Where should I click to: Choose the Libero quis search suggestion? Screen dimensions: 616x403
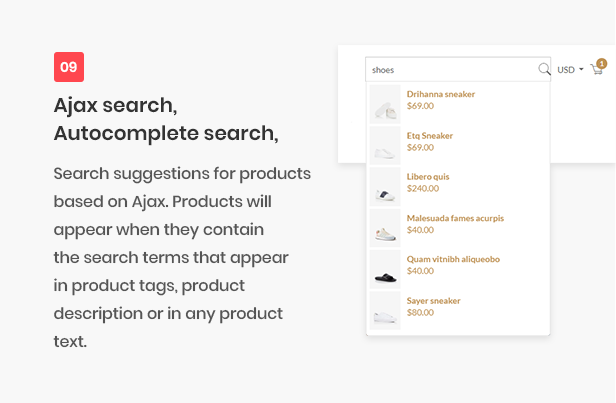(x=428, y=177)
